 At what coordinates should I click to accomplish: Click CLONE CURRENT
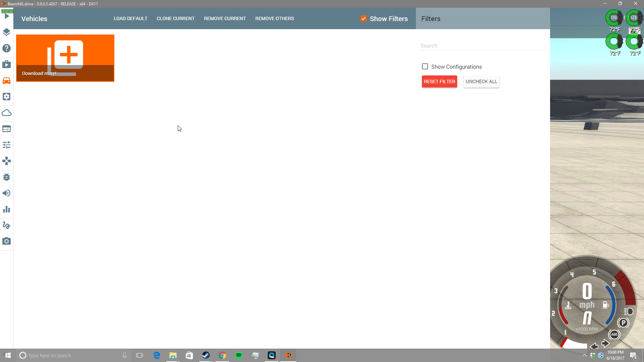[x=175, y=18]
